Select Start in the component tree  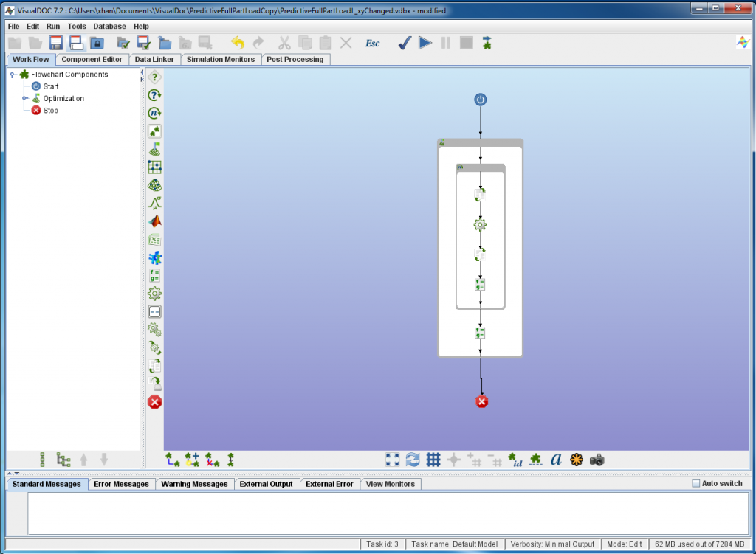click(x=51, y=86)
